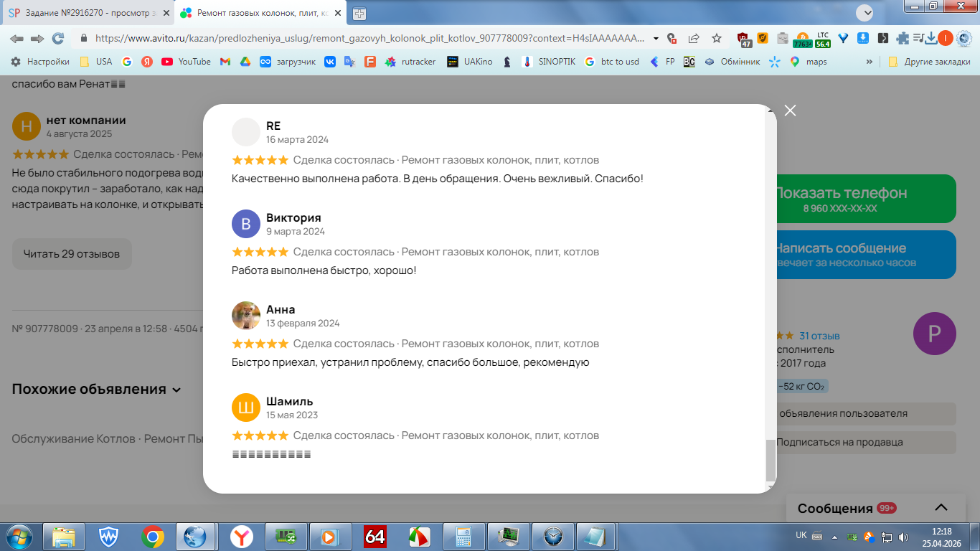
Task: Close the reviews popup with X icon
Action: (790, 110)
